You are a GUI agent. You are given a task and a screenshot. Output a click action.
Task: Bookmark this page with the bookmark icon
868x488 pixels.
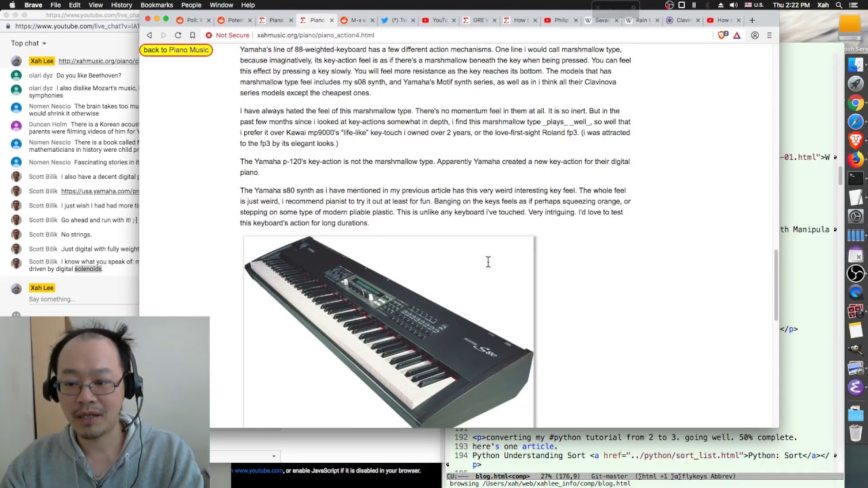(x=193, y=35)
